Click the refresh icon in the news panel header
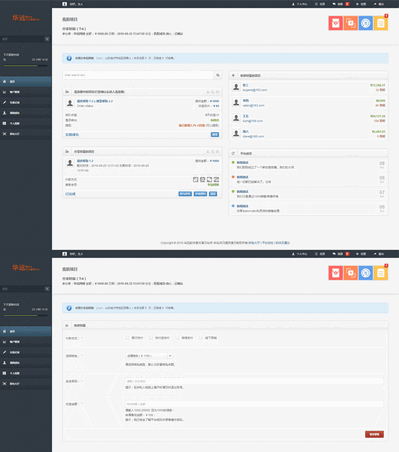Screen dimensions: 399x452 click(233, 153)
